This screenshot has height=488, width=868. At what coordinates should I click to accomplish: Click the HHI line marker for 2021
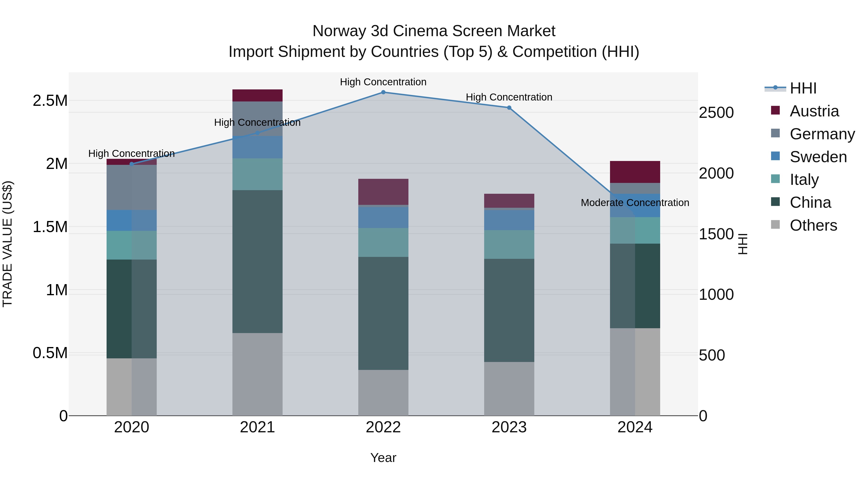[x=258, y=133]
